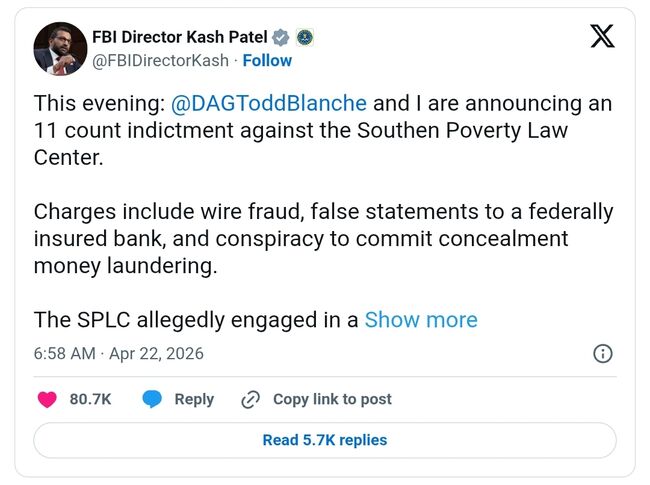The image size is (650, 485).
Task: Click the reply speech bubble icon
Action: tap(152, 399)
